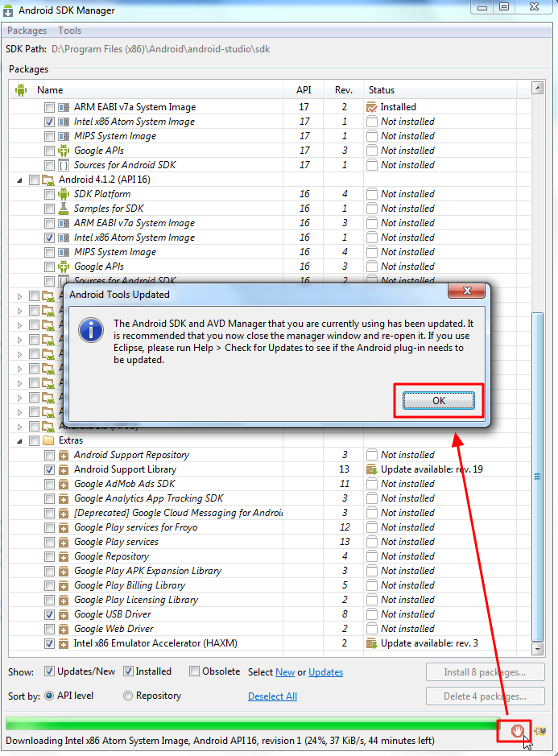
Task: Click the info icon in Android Tools Updated dialog
Action: pyautogui.click(x=91, y=330)
